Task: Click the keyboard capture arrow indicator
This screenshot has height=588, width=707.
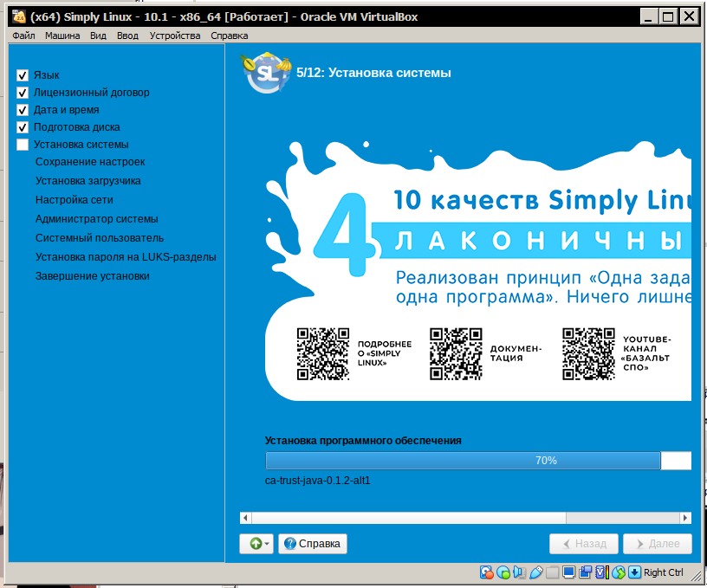Action: 635,572
